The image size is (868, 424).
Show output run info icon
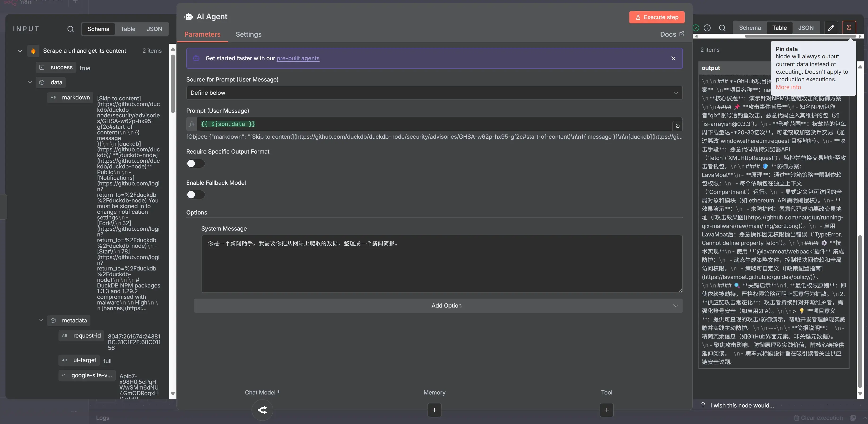point(707,28)
